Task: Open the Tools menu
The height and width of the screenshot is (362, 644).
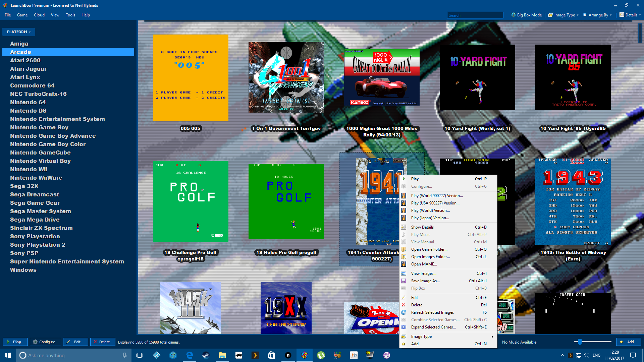Action: point(70,15)
